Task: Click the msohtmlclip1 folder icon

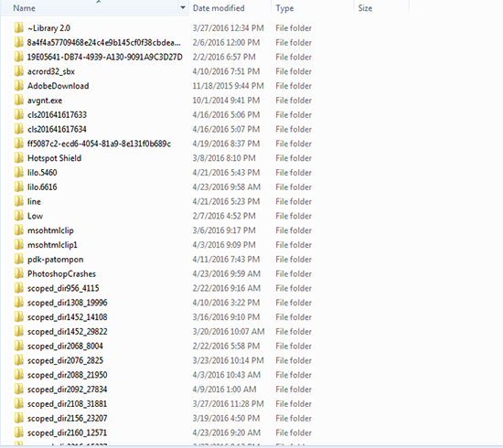Action: (19, 245)
